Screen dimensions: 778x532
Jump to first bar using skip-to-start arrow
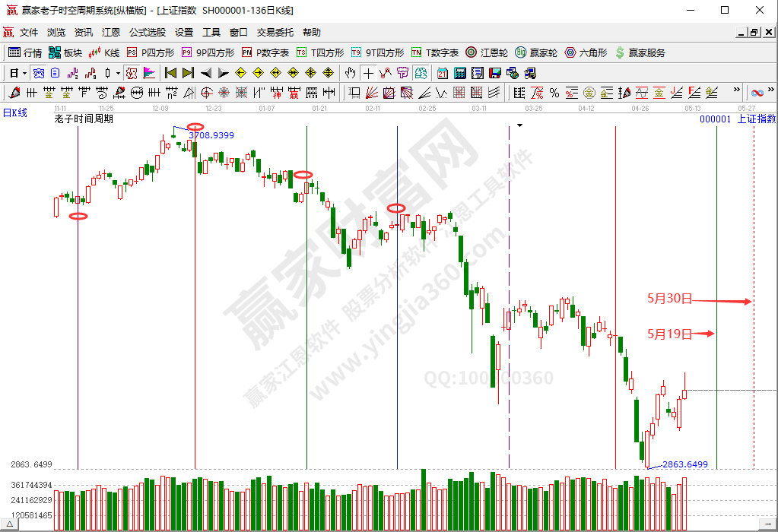[170, 73]
